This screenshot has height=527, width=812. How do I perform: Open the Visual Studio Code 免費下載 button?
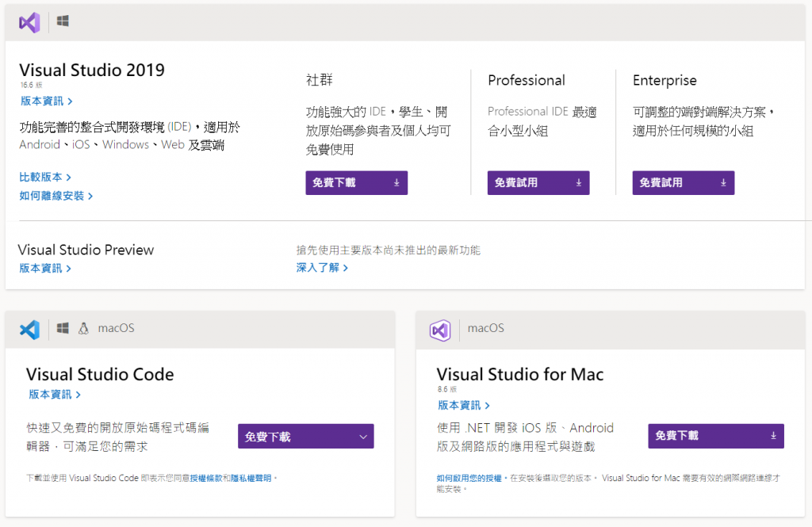coord(305,437)
